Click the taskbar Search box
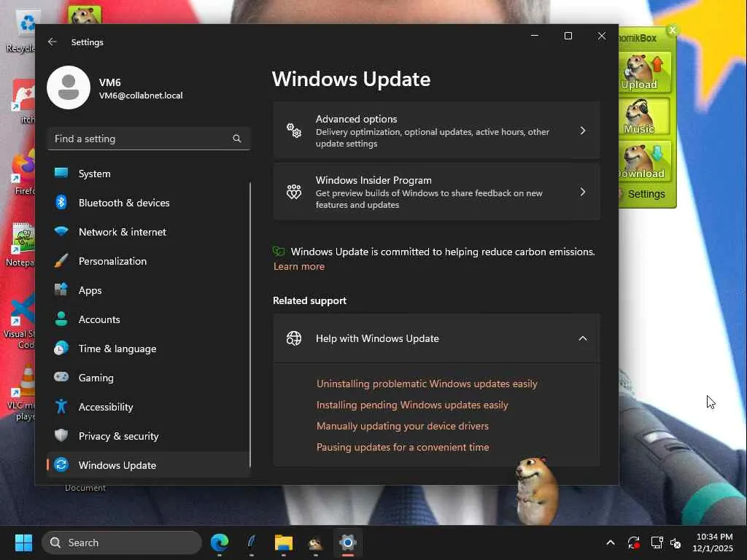 point(122,542)
